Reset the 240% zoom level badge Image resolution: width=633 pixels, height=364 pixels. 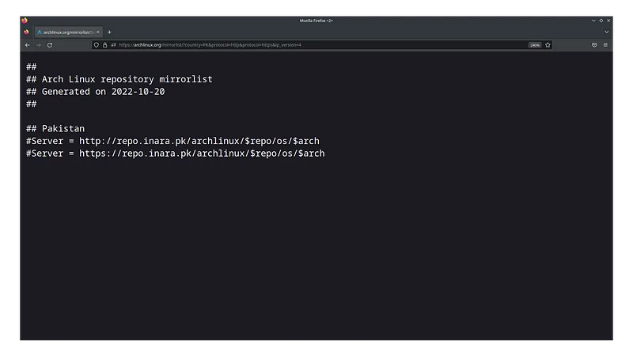click(x=535, y=45)
